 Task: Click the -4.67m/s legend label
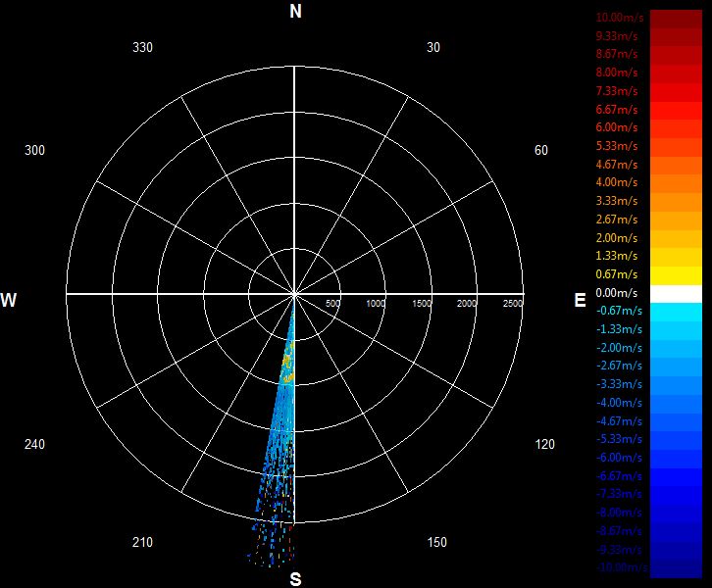coord(620,421)
